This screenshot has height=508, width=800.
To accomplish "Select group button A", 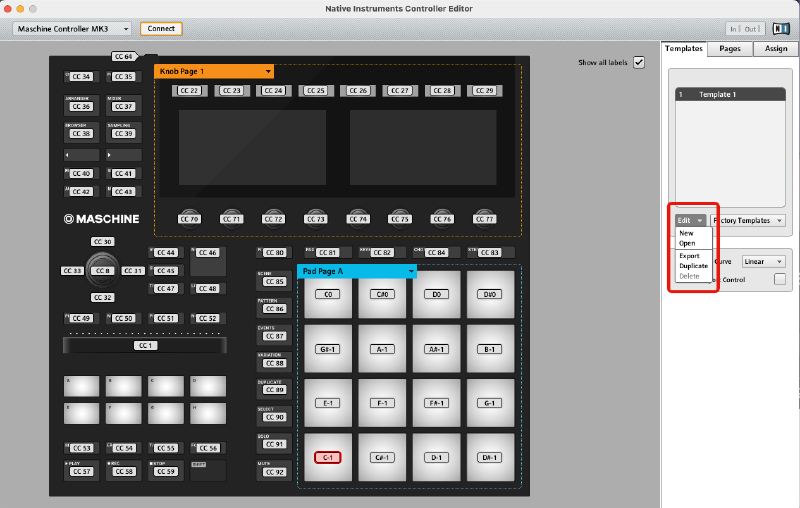I will pyautogui.click(x=82, y=387).
